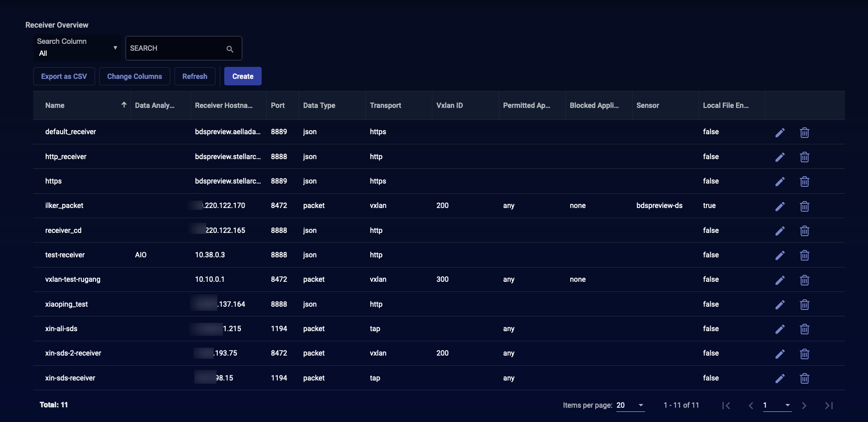Click trash icon for https receiver
The height and width of the screenshot is (422, 868).
point(804,182)
